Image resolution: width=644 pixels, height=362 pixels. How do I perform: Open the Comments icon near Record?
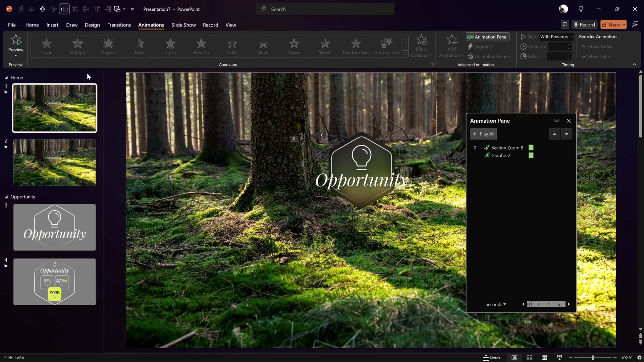click(x=565, y=24)
